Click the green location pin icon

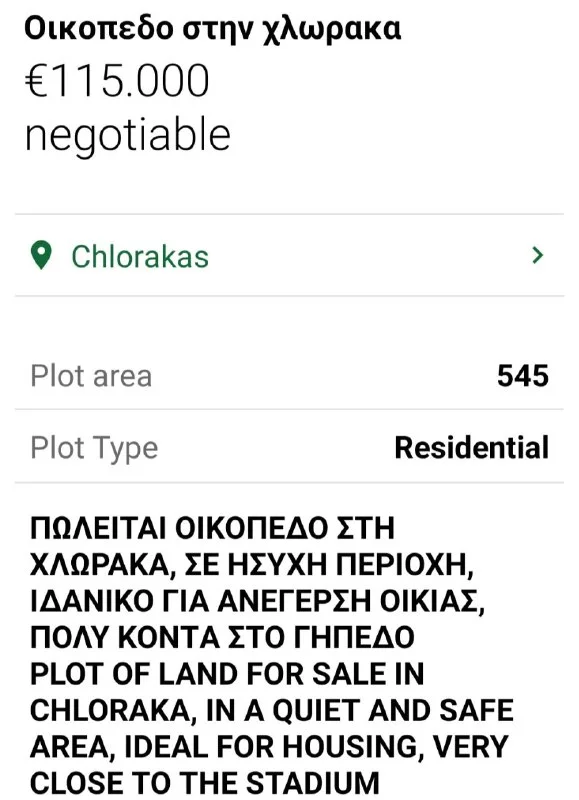(41, 255)
